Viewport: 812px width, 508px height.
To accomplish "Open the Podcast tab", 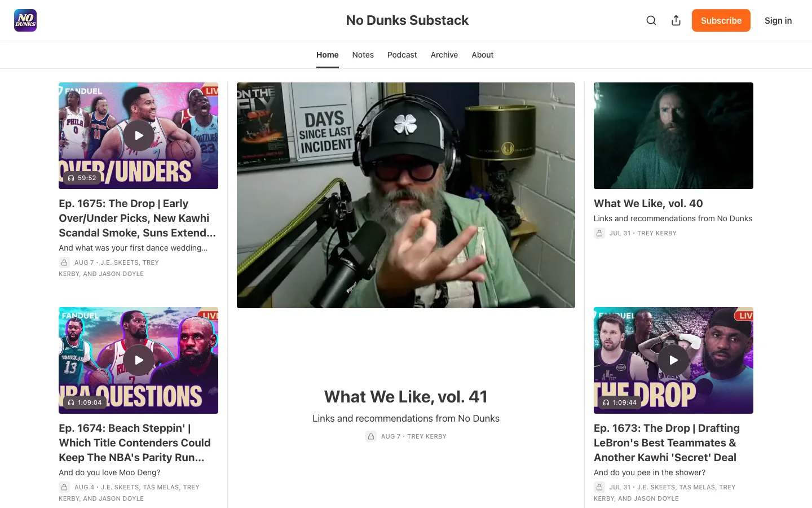I will pos(402,55).
